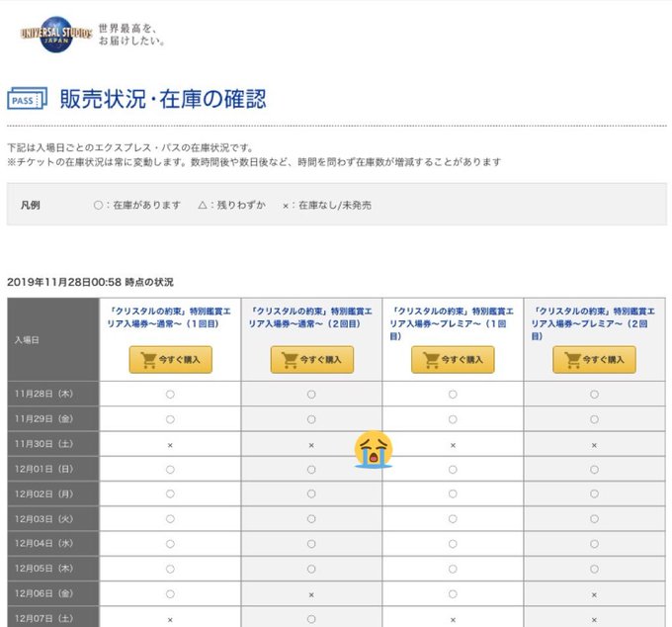Click the ○ for 11月29日 プレミア(1回目)

pos(453,419)
